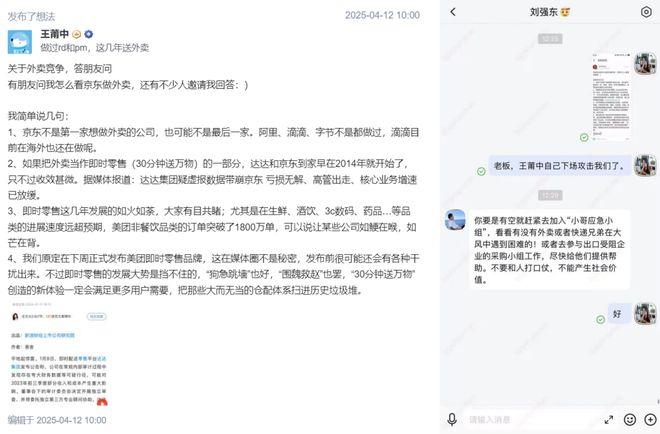Click 王莆中's blue profile avatar
Image resolution: width=660 pixels, height=434 pixels.
(x=20, y=42)
